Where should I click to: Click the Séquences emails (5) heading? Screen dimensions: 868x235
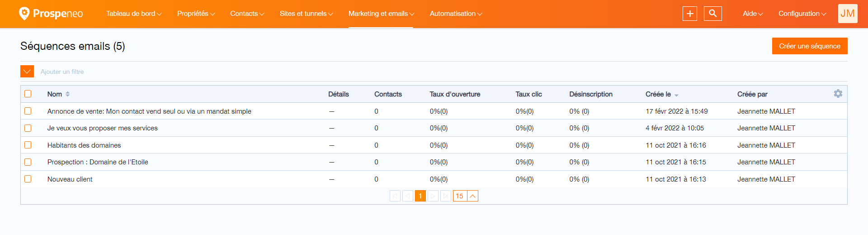pyautogui.click(x=73, y=46)
